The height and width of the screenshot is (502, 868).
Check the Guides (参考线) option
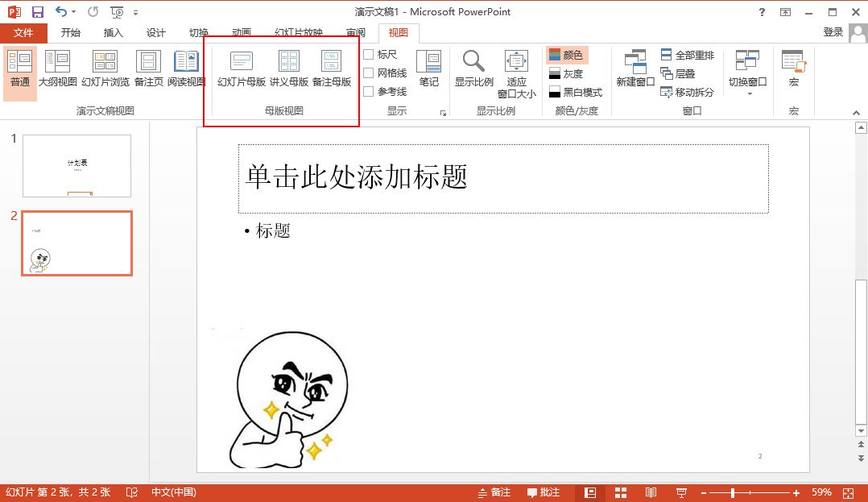369,92
